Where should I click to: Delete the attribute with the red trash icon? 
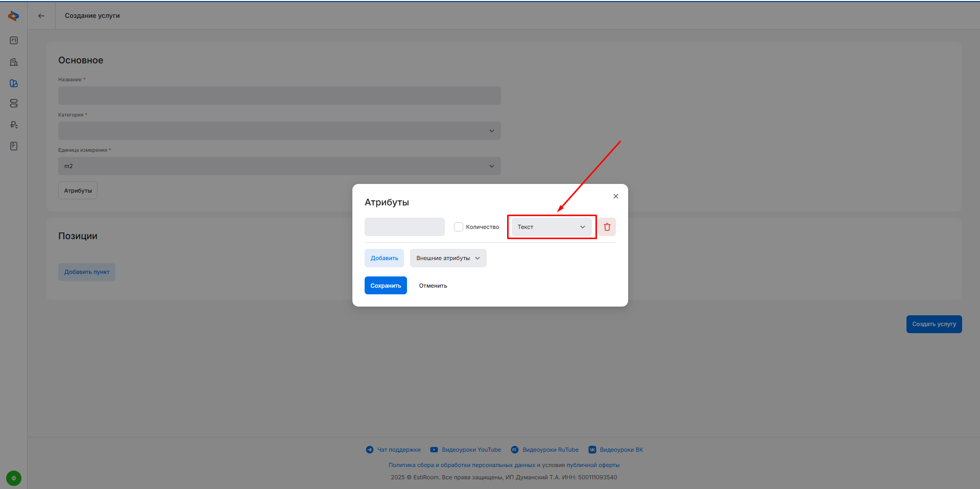(x=607, y=227)
